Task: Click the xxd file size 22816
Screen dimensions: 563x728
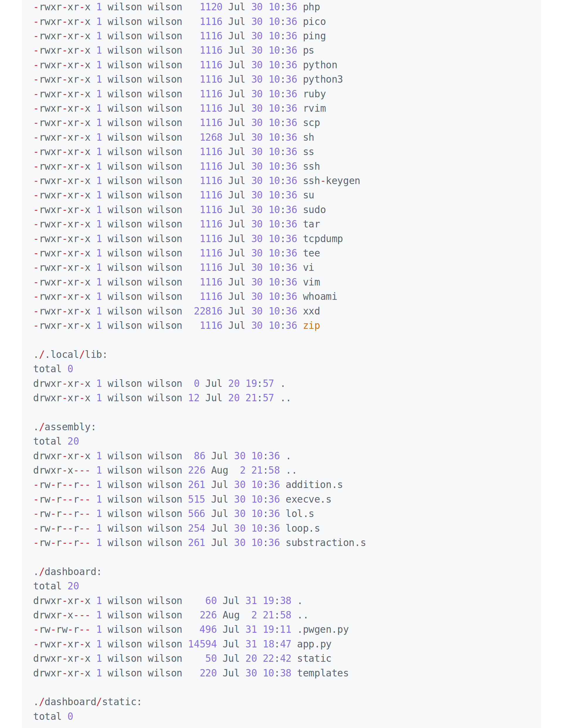Action: pyautogui.click(x=208, y=311)
